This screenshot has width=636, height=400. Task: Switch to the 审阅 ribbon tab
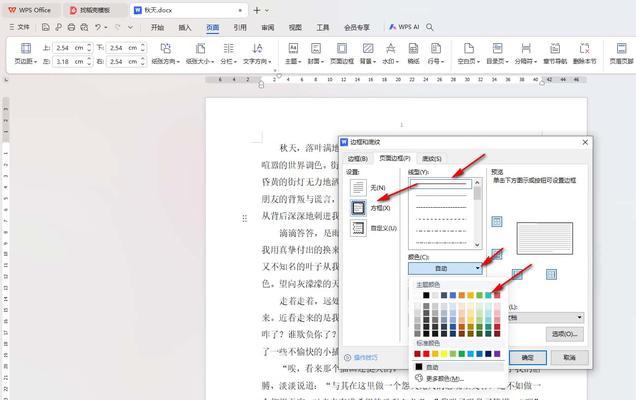tap(268, 27)
